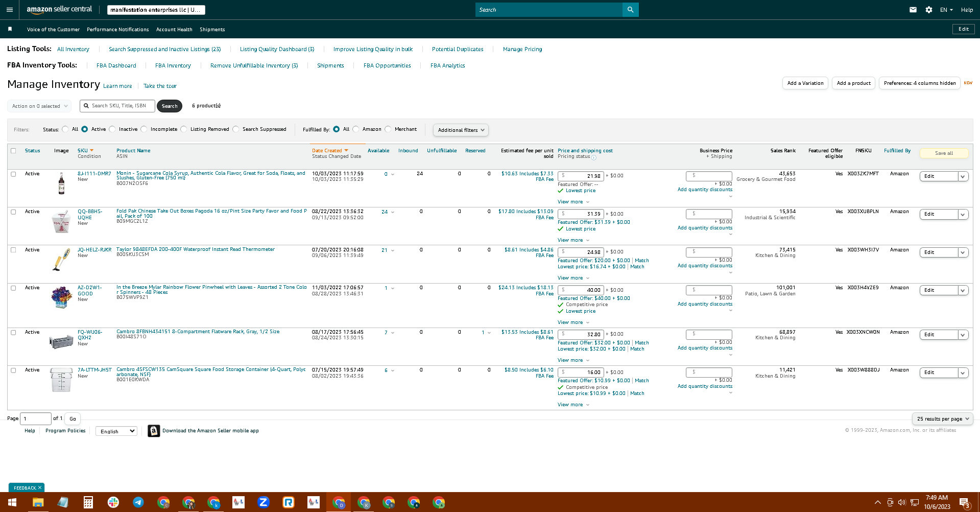980x512 pixels.
Task: Check the row checkbox for Taylor thermometer
Action: [13, 250]
